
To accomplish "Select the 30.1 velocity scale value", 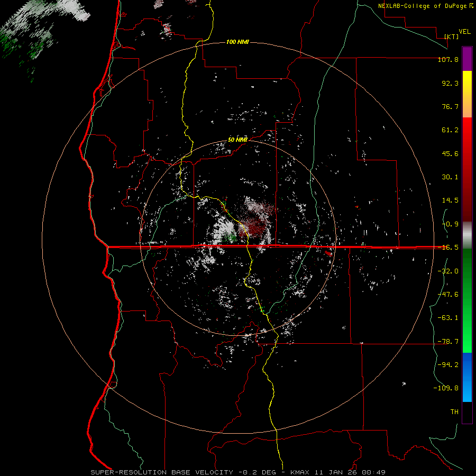I will [x=450, y=177].
